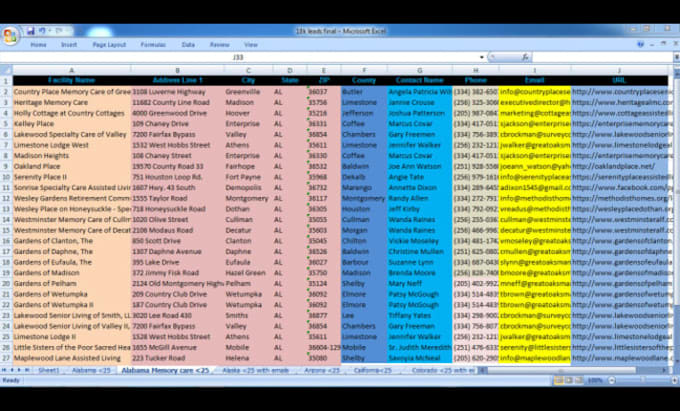Select the Marengo county cell

click(x=364, y=187)
